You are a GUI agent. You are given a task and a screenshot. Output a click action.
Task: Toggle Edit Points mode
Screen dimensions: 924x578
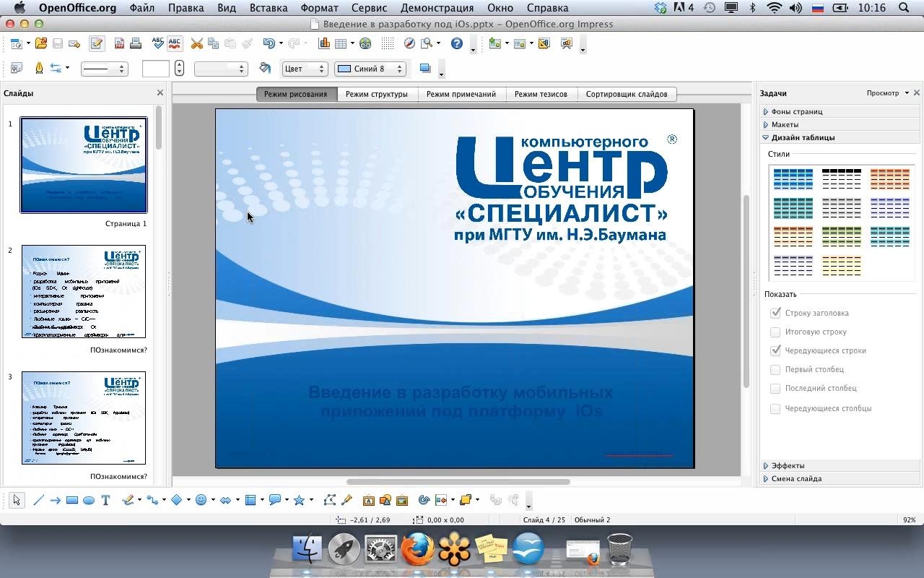[x=330, y=500]
